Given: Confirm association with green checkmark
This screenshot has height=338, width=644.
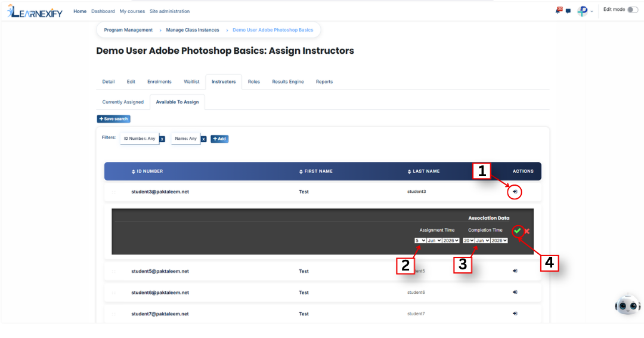Looking at the screenshot, I should (518, 231).
